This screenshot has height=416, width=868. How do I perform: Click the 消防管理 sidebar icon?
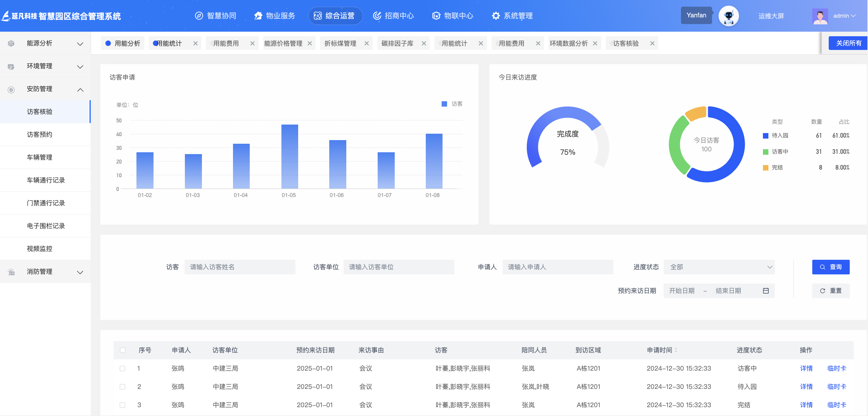click(11, 272)
